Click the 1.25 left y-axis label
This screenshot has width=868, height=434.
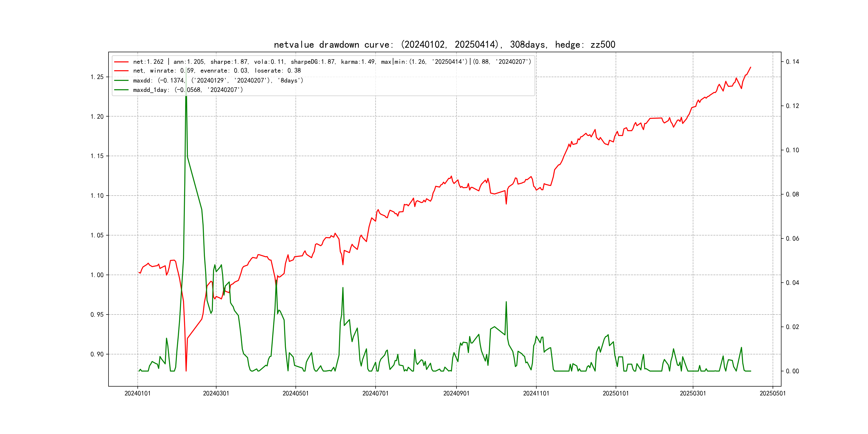point(97,77)
